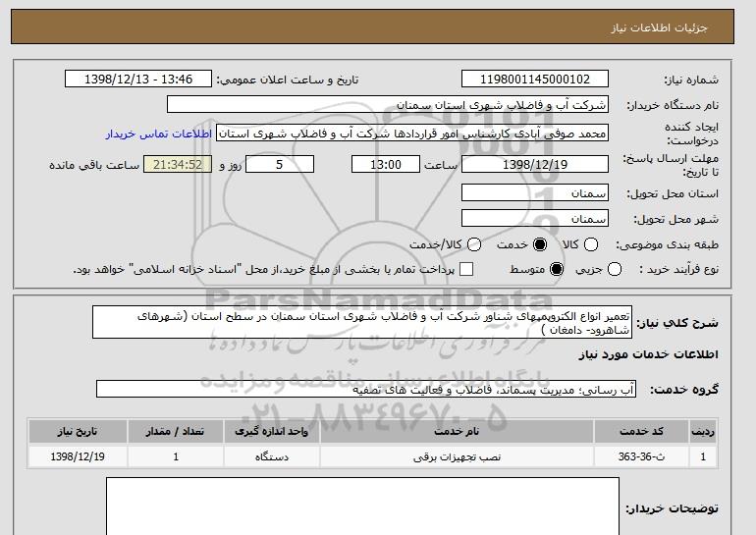This screenshot has height=535, width=756.
Task: Click the طبقه بندی موضوعی label
Action: (x=668, y=244)
